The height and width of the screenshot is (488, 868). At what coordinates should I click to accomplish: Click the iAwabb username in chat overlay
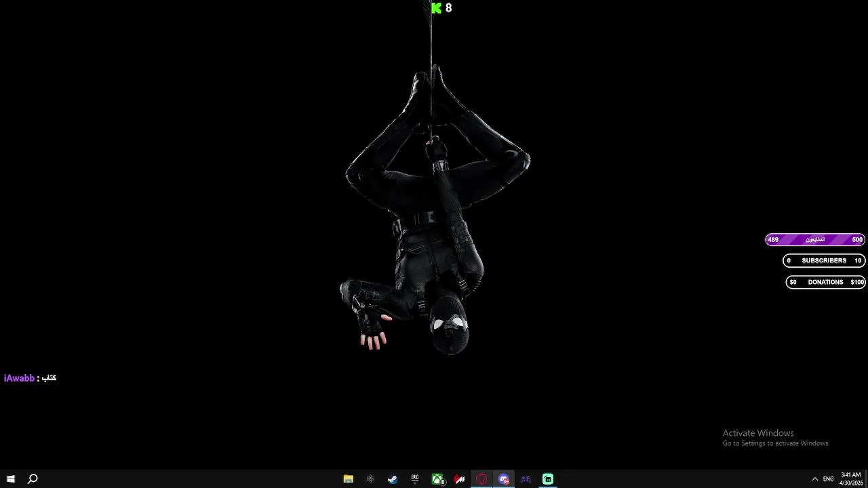pos(19,378)
